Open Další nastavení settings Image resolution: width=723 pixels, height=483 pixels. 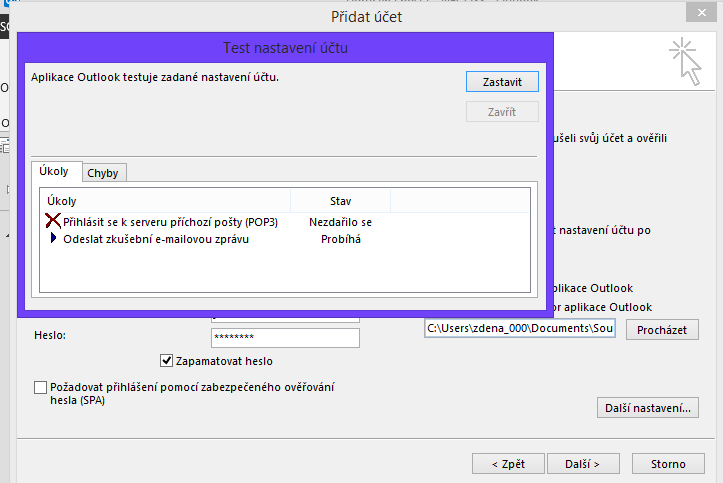647,407
